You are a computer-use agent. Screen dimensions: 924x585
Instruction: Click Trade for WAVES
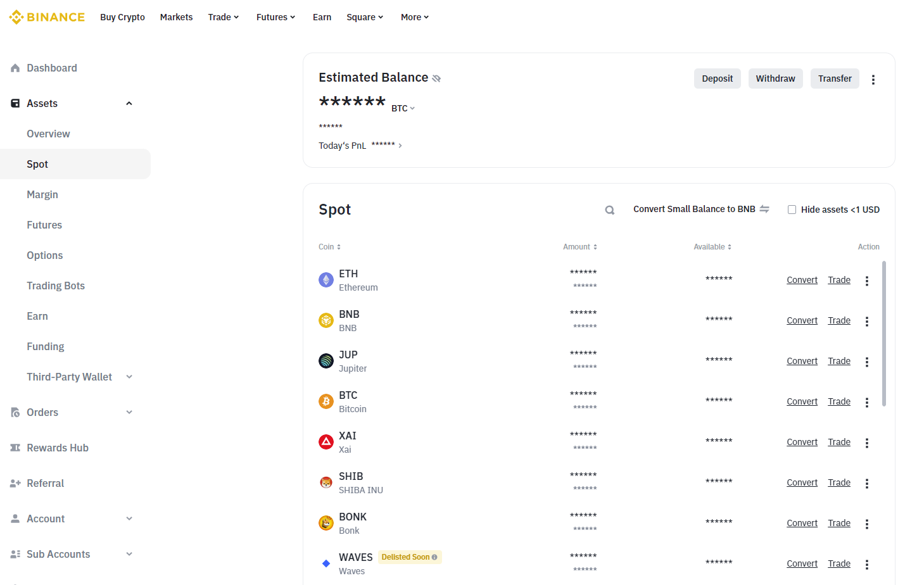tap(839, 563)
